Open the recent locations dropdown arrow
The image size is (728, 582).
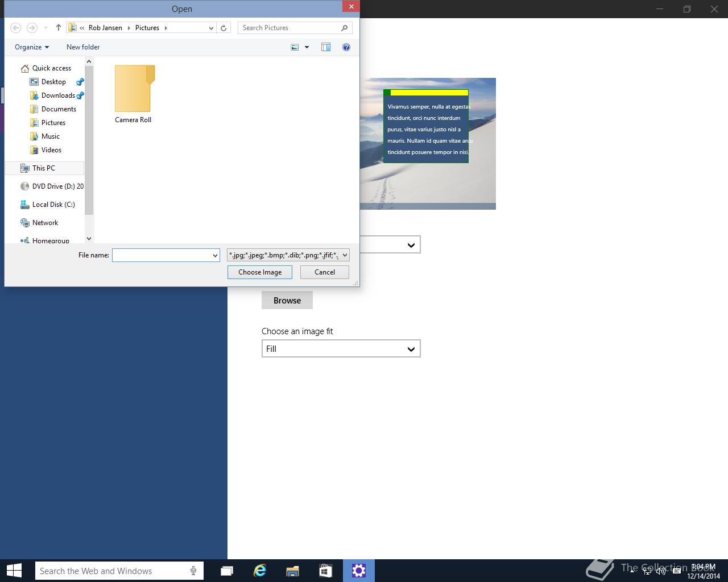[45, 28]
